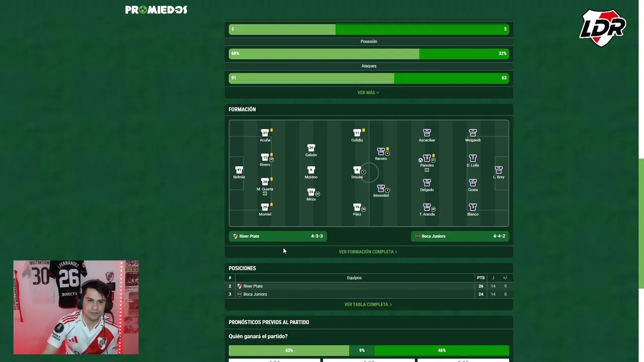This screenshot has width=644, height=362.
Task: Click Colidio's number 11 jersey icon
Action: click(x=357, y=133)
